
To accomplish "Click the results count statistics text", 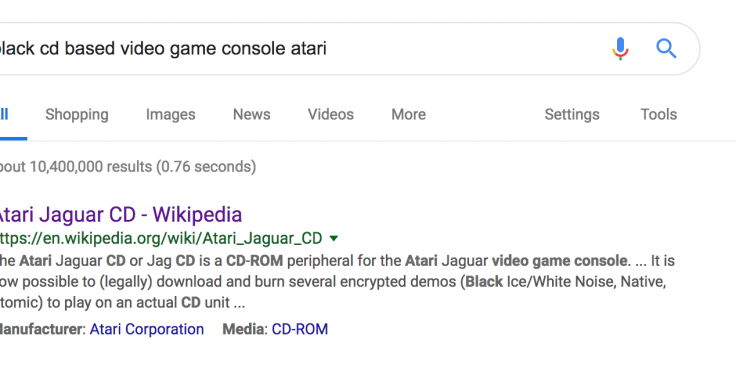I will coord(128,167).
